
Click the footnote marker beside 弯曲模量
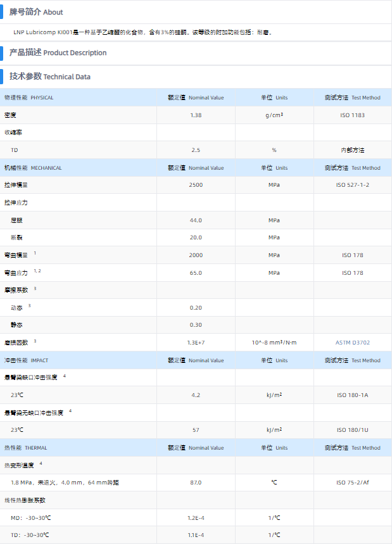(x=35, y=253)
